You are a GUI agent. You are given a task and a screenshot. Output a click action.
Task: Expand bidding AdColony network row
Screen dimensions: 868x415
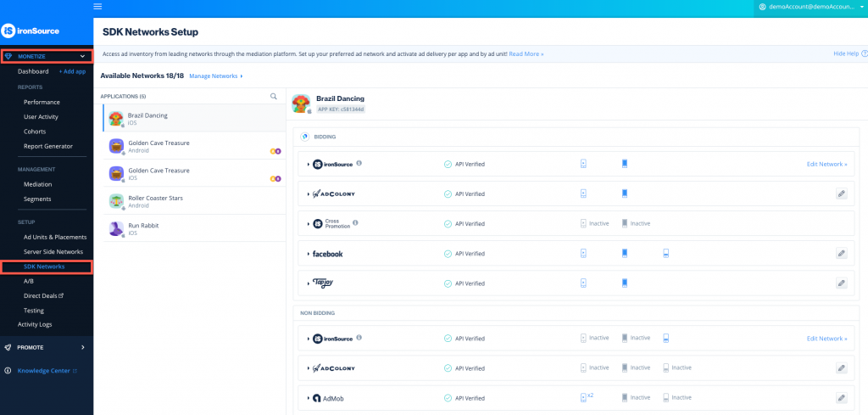point(308,194)
